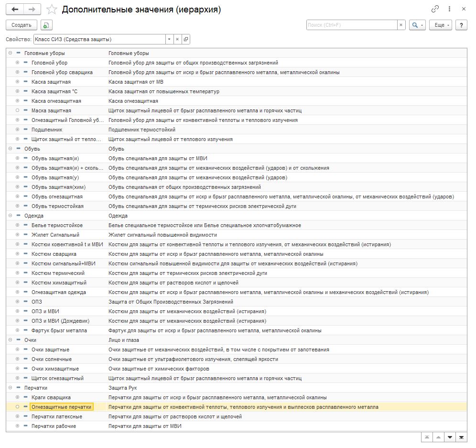Click 'Очки защитные от химических факторов' text

pyautogui.click(x=159, y=369)
